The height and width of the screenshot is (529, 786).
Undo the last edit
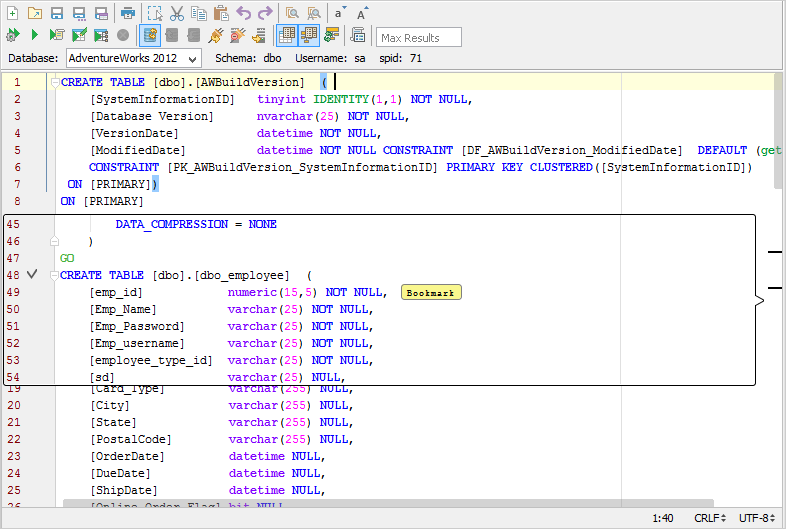tap(244, 13)
